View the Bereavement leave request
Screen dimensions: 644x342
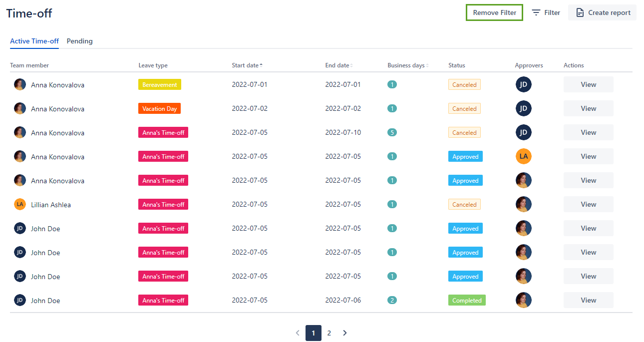click(588, 84)
